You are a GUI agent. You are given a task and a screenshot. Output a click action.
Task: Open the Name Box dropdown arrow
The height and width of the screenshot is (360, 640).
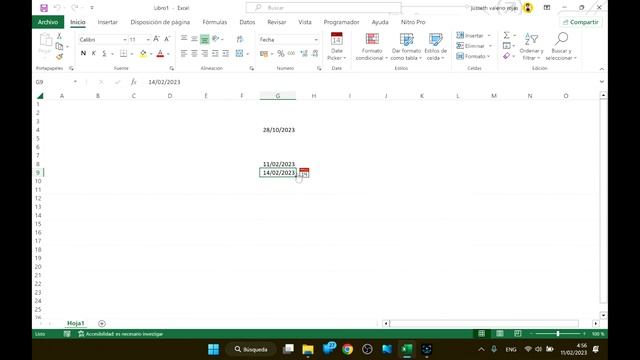pos(75,82)
